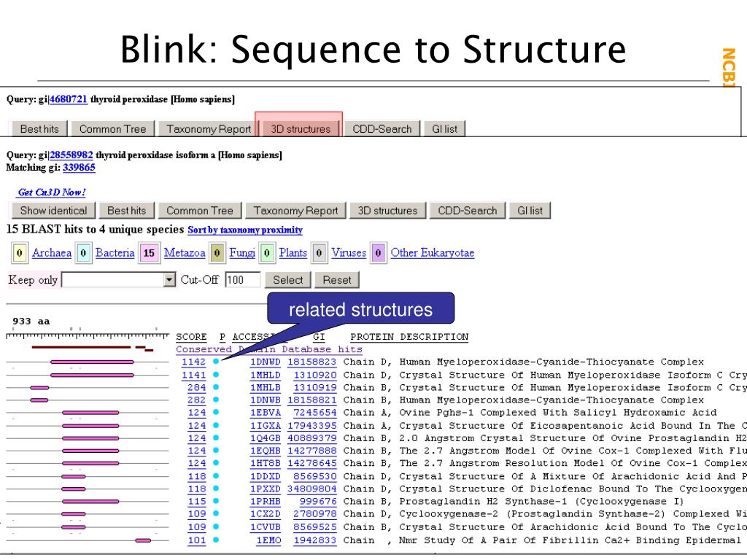This screenshot has height=560, width=747.
Task: Open the top CDD-Search tab
Action: 382,128
